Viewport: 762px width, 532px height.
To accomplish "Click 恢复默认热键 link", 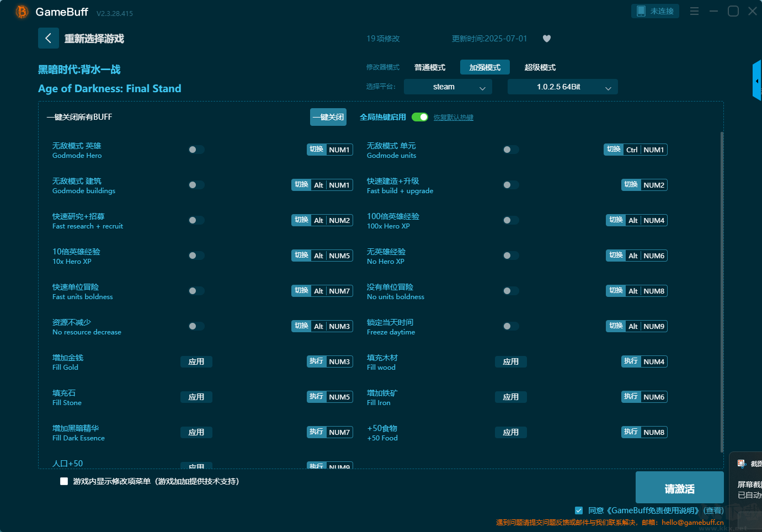I will point(454,118).
